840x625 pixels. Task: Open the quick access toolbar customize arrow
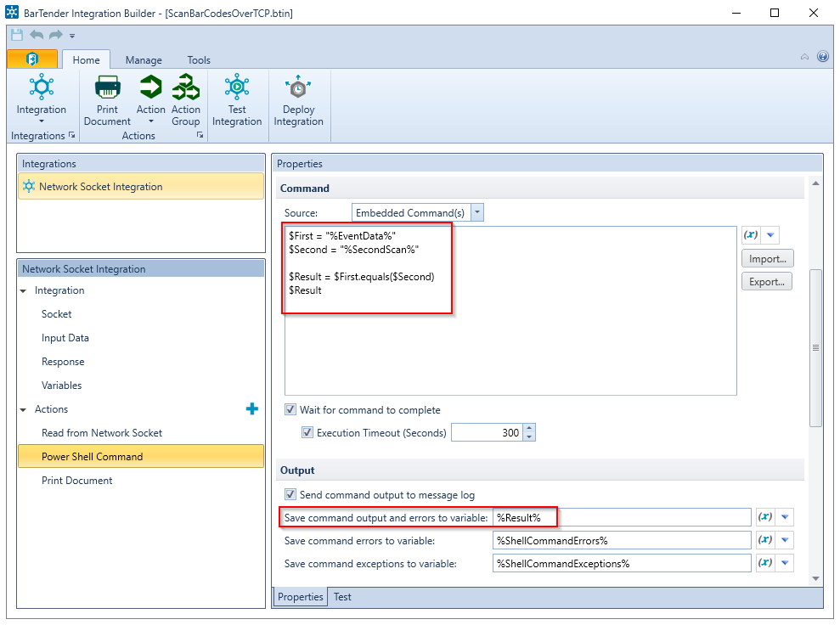click(72, 36)
